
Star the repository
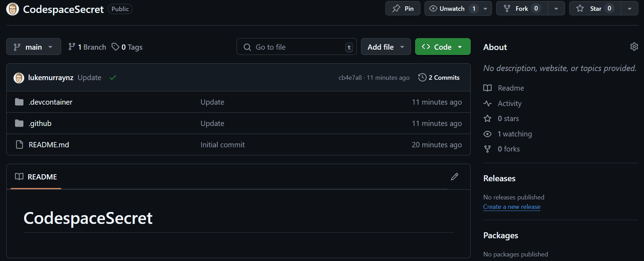click(x=595, y=9)
